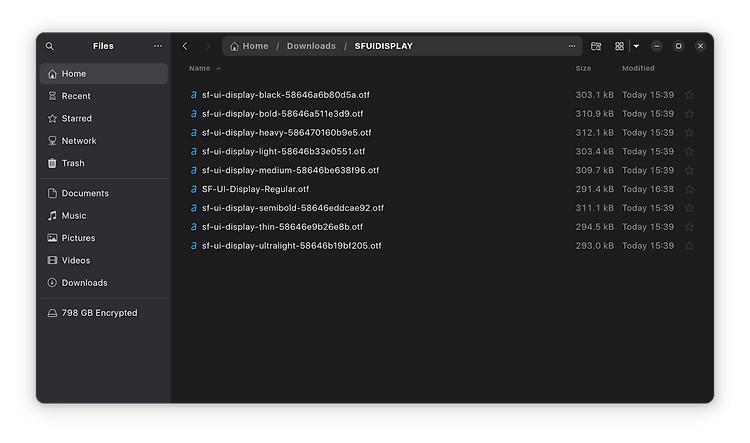Image resolution: width=750 pixels, height=443 pixels.
Task: Click font icon of the light .otf file
Action: [193, 152]
